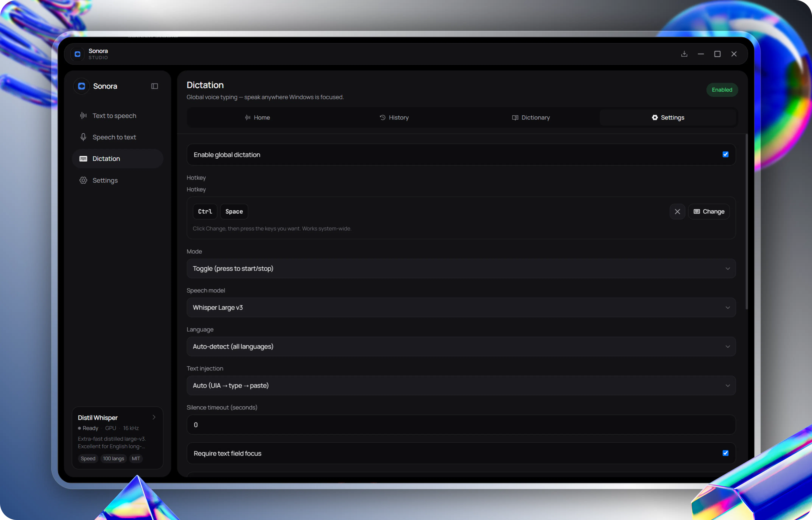Switch to the History tab

tap(394, 118)
